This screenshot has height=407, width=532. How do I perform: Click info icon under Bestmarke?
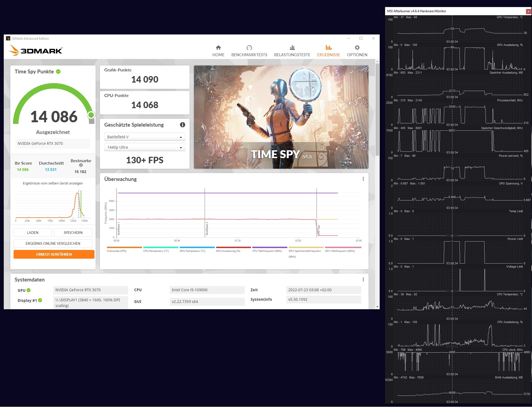point(81,165)
